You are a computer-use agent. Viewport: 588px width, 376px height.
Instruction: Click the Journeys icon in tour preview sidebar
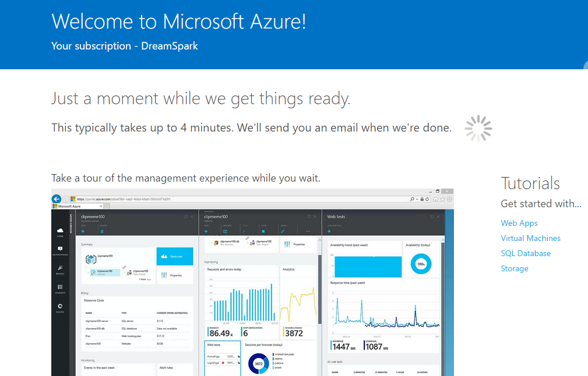coord(60,288)
